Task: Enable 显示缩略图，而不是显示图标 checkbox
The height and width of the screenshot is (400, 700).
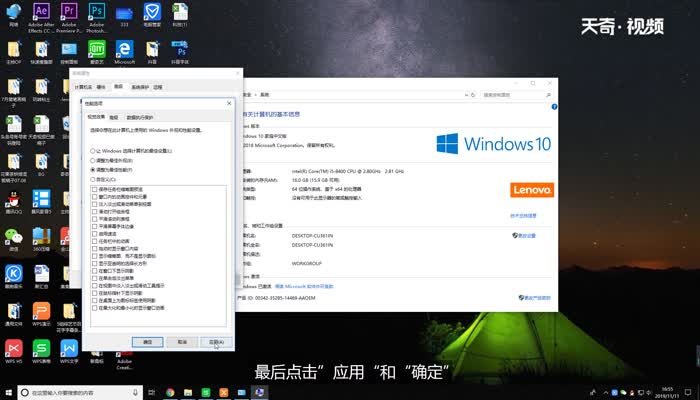Action: pos(95,256)
